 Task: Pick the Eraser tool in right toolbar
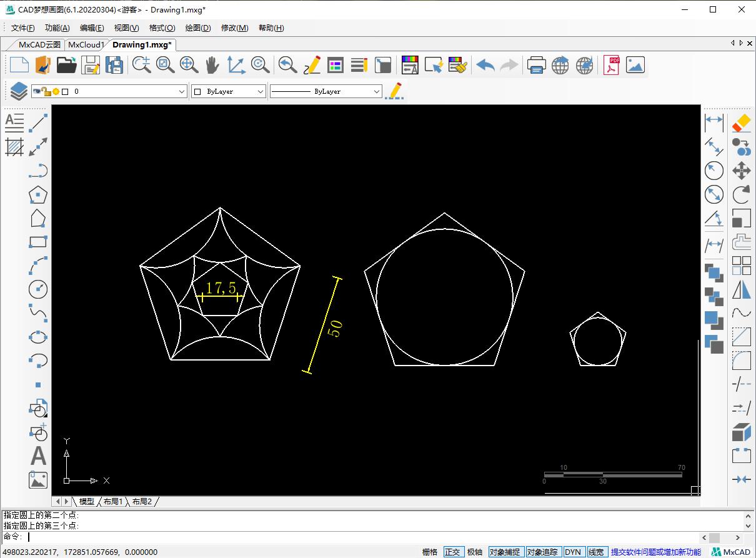[741, 123]
